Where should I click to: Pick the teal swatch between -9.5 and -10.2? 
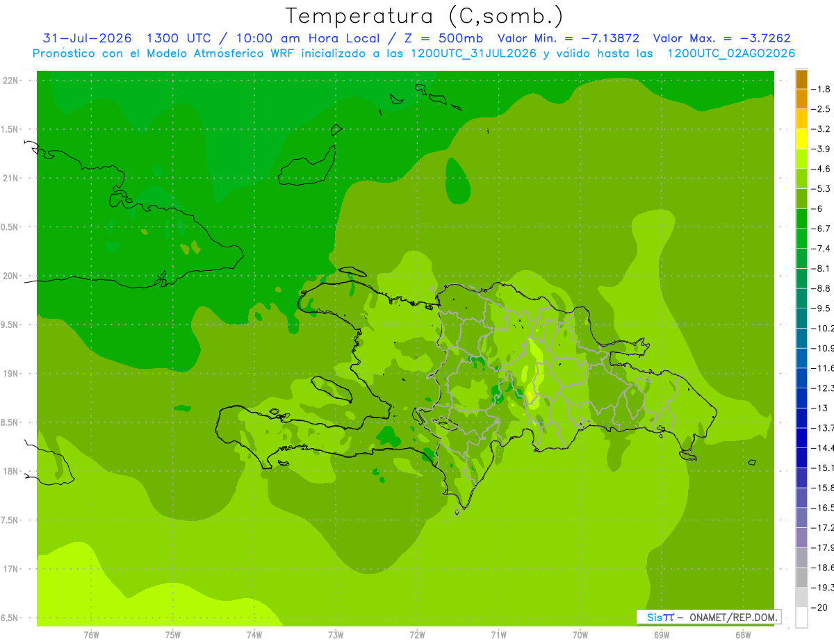click(x=801, y=318)
